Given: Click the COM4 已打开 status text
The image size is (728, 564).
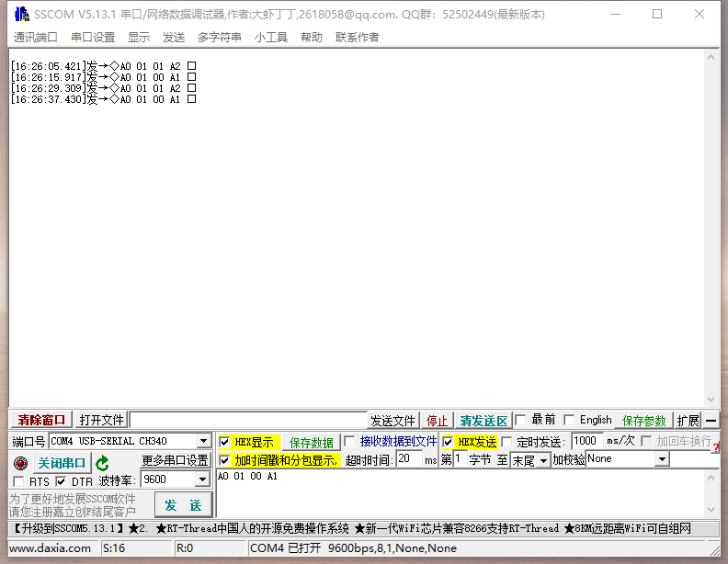Looking at the screenshot, I should tap(285, 548).
